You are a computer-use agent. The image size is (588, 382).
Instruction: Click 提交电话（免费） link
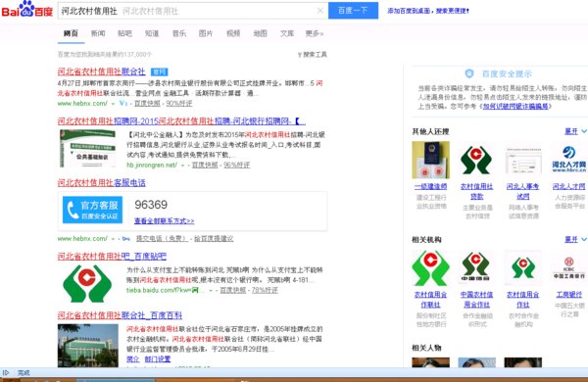pyautogui.click(x=162, y=238)
